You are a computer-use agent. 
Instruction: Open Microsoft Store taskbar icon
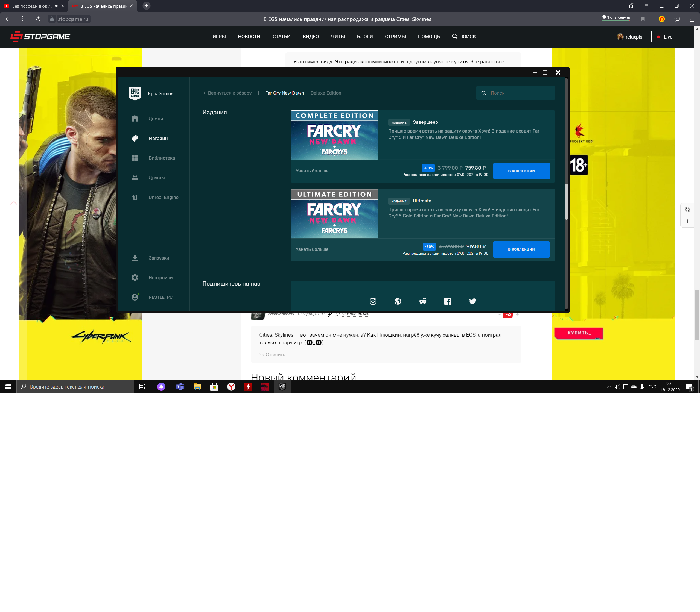214,387
